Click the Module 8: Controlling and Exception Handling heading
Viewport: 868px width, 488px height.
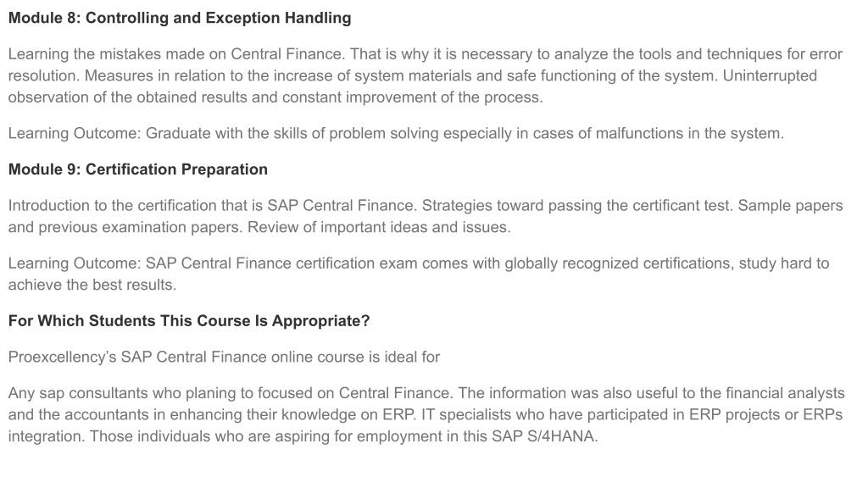tap(180, 19)
